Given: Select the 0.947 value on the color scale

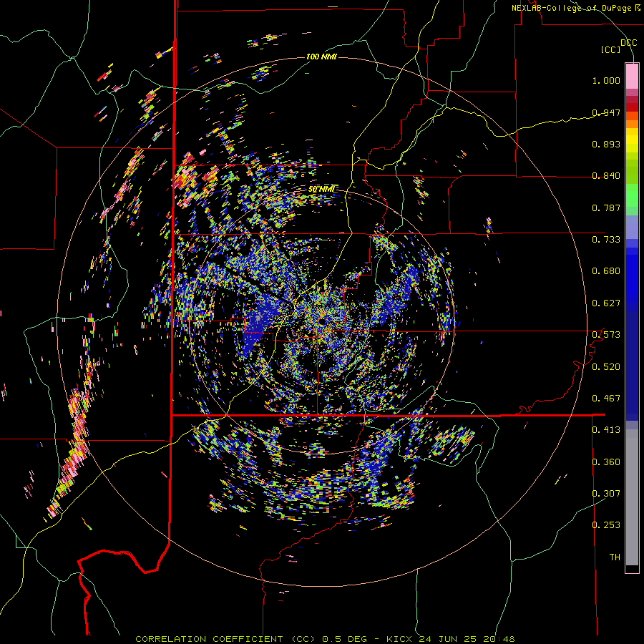Looking at the screenshot, I should (606, 112).
